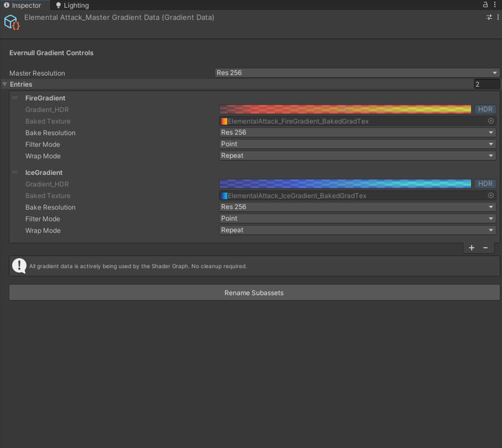
Task: Open FireGradient Filter Mode dropdown
Action: coord(357,144)
